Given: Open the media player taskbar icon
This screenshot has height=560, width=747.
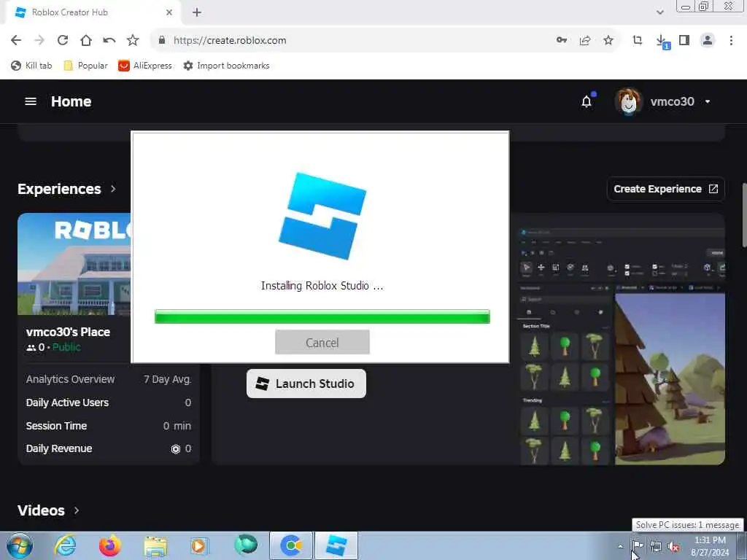Looking at the screenshot, I should 198,545.
